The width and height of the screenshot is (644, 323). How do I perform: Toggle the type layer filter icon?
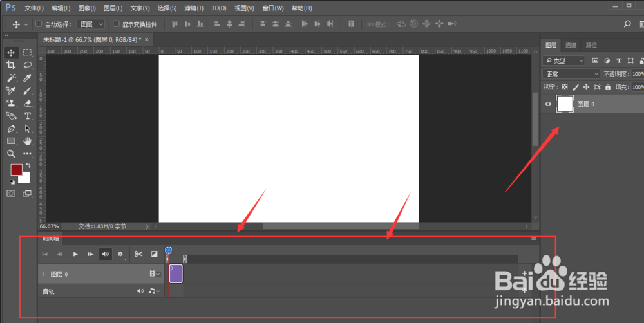[619, 60]
